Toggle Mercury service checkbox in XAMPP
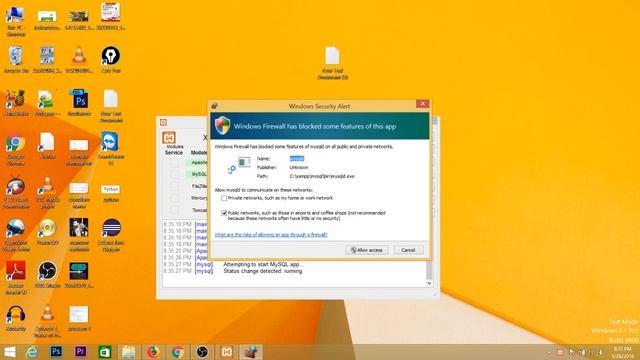The width and height of the screenshot is (640, 360). [x=174, y=198]
